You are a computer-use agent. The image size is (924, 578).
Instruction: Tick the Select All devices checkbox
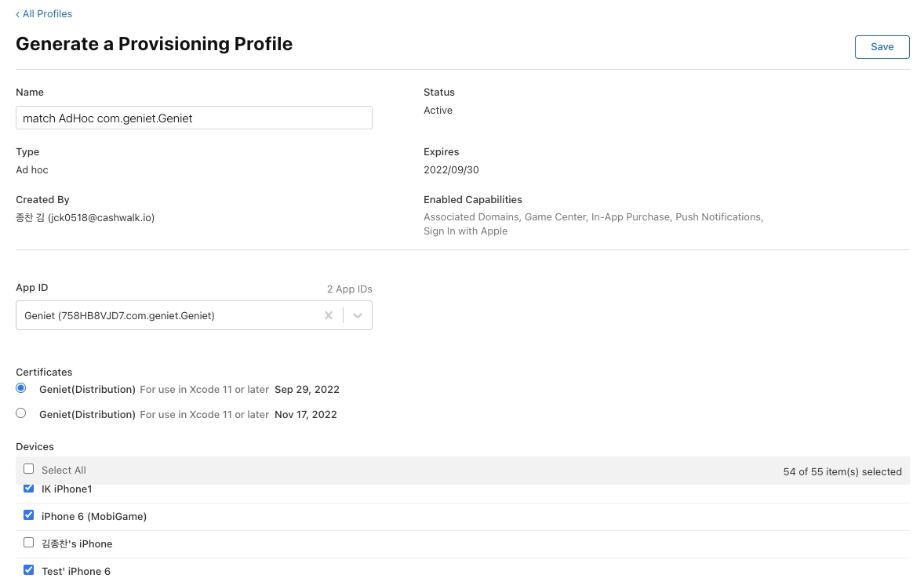[x=29, y=469]
